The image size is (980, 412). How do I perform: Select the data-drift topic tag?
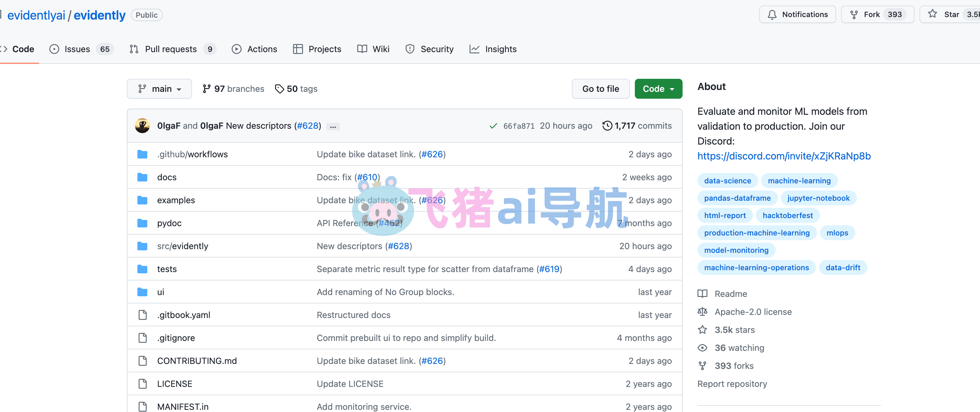842,267
